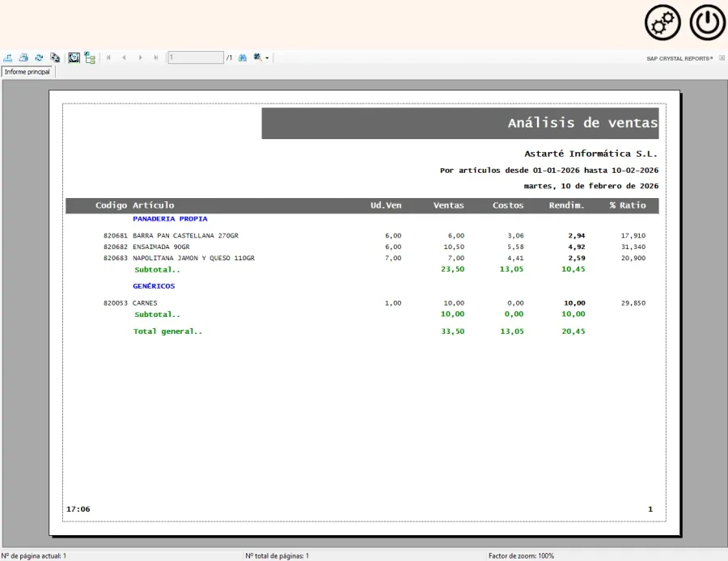This screenshot has width=728, height=561.
Task: Click the SAP CRYSTAL REPORTS label
Action: coord(679,58)
